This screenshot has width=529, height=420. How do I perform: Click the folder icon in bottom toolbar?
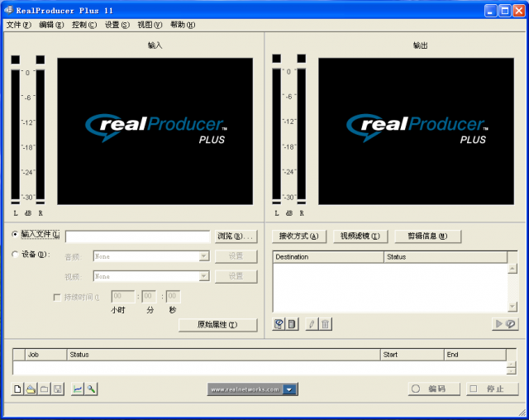(44, 389)
